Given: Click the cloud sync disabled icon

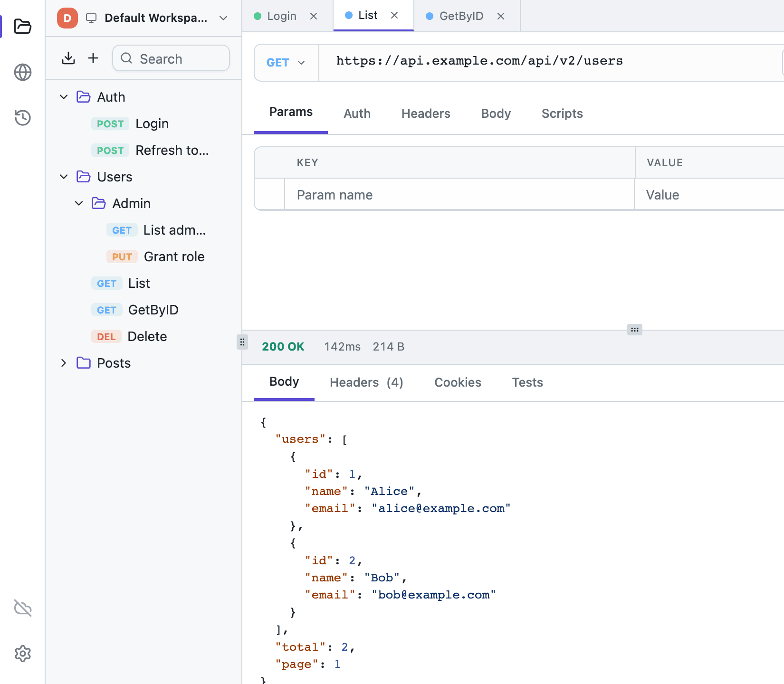Looking at the screenshot, I should click(x=22, y=608).
